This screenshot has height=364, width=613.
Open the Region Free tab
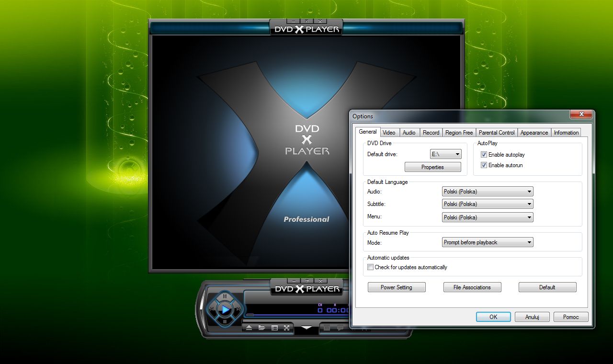coord(459,133)
